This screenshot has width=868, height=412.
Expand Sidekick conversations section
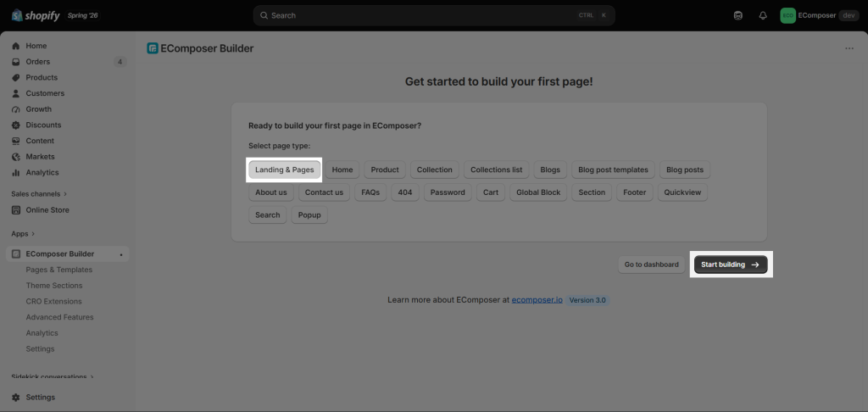pyautogui.click(x=52, y=376)
